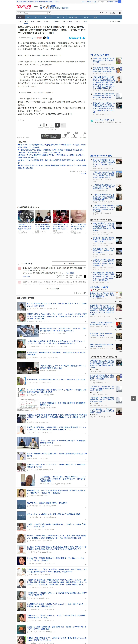138x644 pixels.
Task: Click the CBC Television provider logo
Action: [77, 38]
